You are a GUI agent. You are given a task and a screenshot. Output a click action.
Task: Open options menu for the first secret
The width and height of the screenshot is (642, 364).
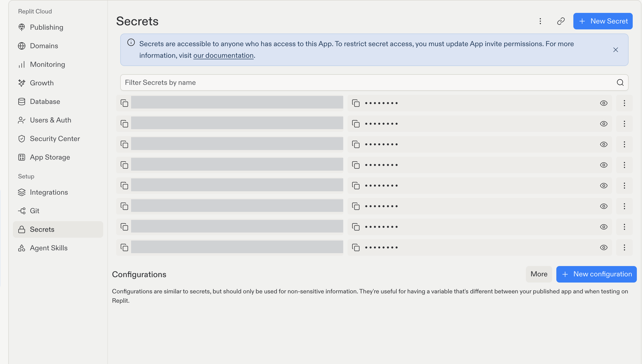[x=624, y=103]
